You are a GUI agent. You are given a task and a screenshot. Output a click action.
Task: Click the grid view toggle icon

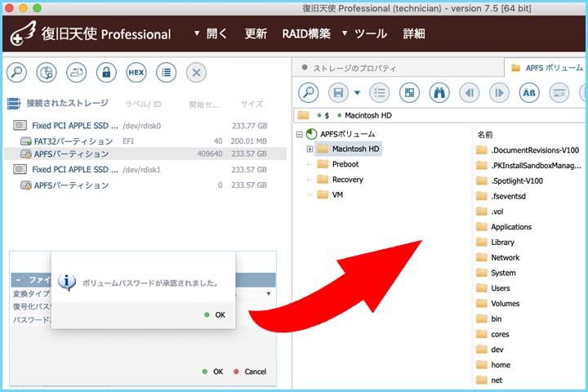(409, 92)
